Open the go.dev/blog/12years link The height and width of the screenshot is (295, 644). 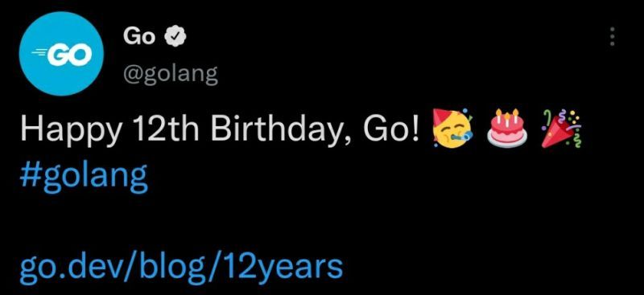(181, 266)
